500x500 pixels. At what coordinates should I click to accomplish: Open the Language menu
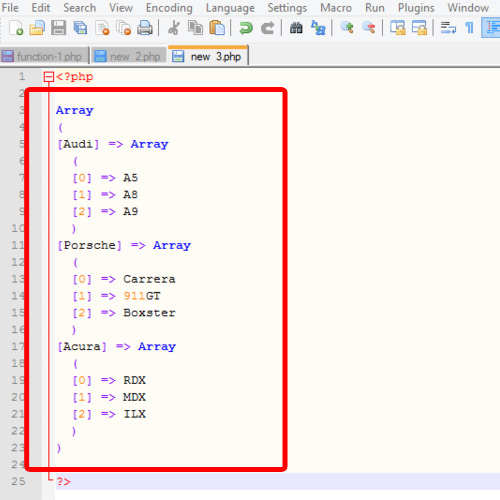[x=230, y=7]
